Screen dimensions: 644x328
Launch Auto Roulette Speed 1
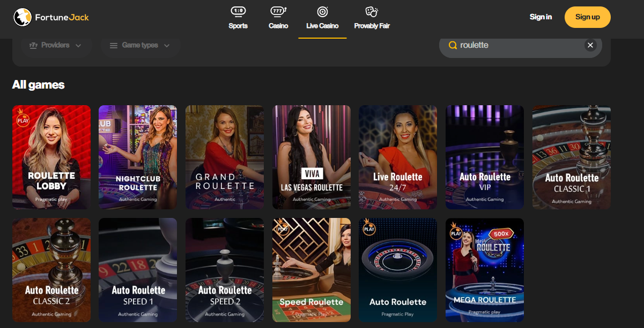click(x=138, y=270)
